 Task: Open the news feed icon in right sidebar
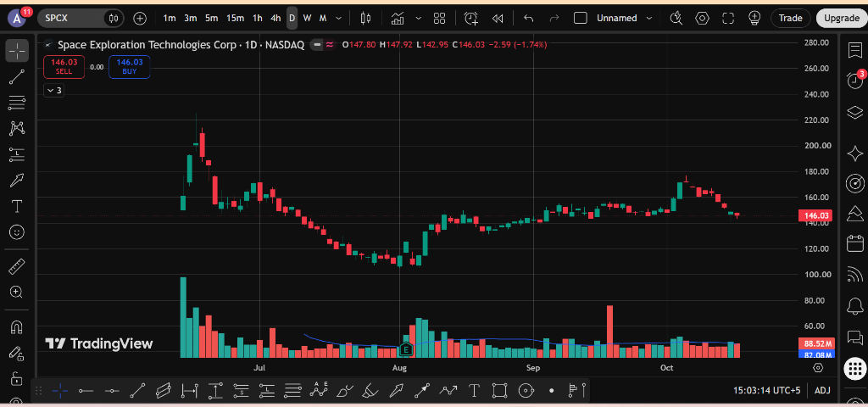click(855, 274)
